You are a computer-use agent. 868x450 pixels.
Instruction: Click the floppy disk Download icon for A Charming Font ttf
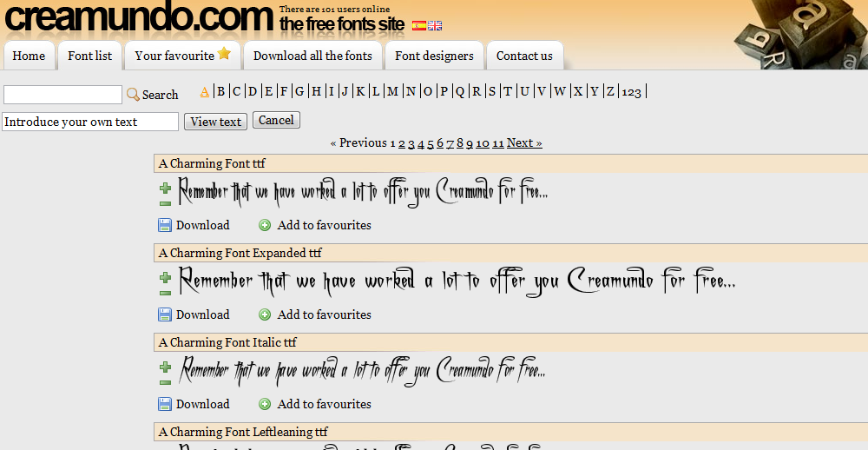[165, 225]
